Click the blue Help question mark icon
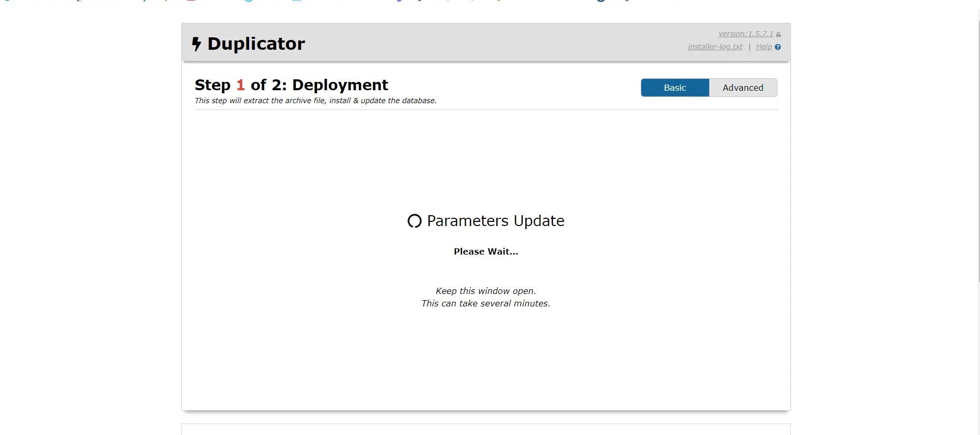The height and width of the screenshot is (435, 980). tap(777, 47)
